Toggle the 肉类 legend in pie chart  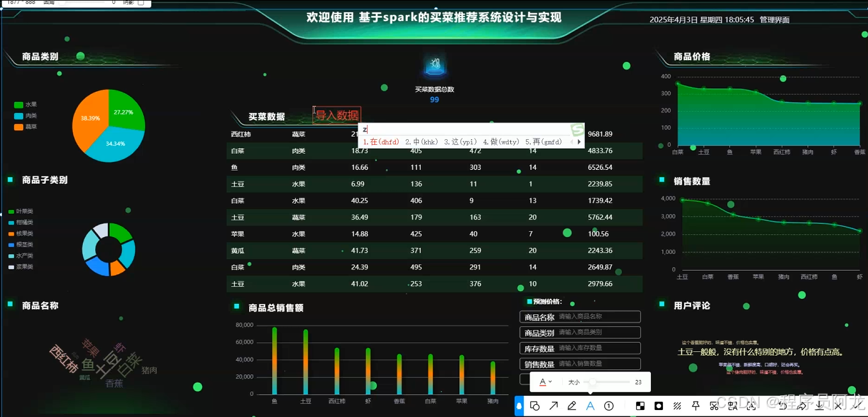pos(26,116)
